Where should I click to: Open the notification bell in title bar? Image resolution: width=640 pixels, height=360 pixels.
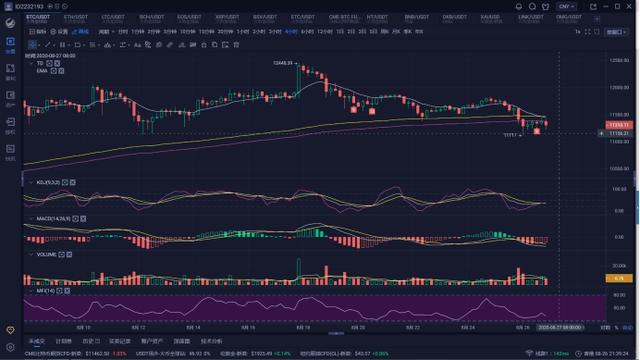tap(519, 7)
